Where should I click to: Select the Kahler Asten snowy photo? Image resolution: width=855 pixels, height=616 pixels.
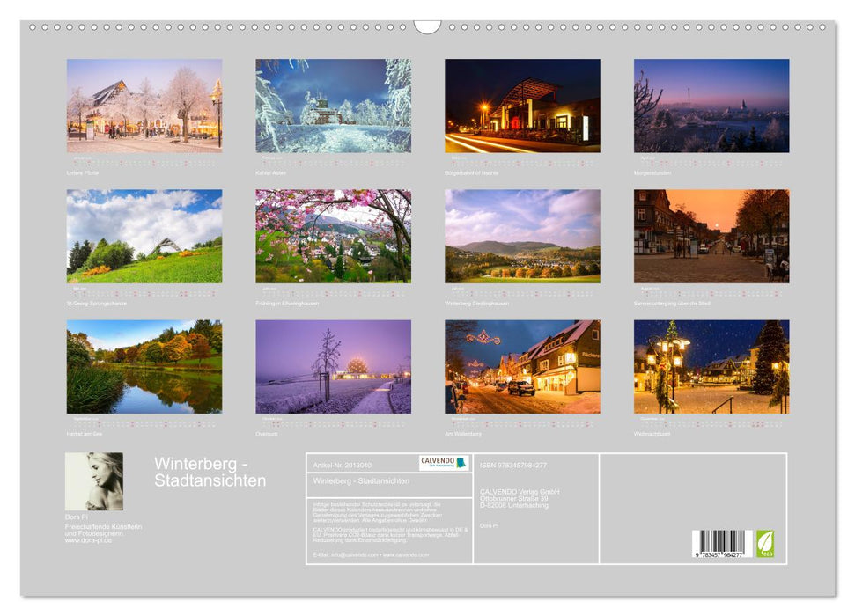point(333,106)
